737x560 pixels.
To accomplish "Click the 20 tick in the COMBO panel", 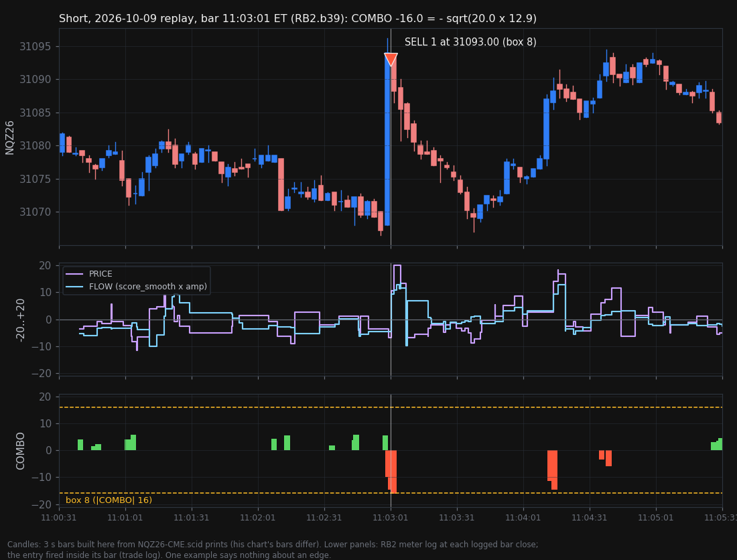I will point(45,397).
